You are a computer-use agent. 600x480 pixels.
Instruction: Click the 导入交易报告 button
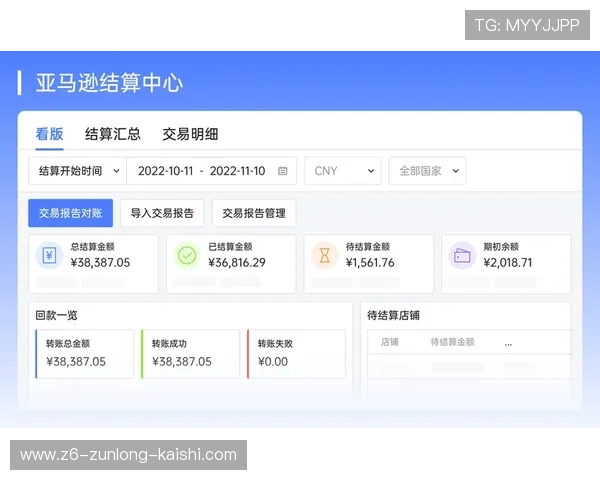click(162, 213)
